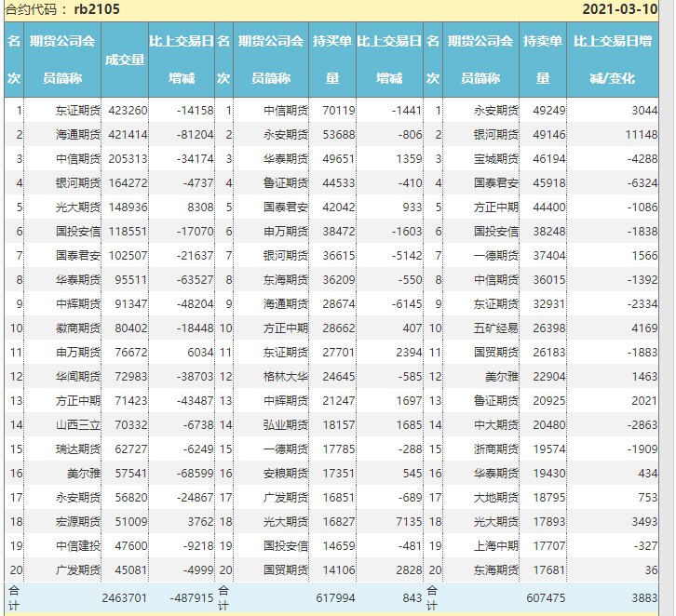Click long position value 38472
This screenshot has width=676, height=616.
click(x=339, y=232)
